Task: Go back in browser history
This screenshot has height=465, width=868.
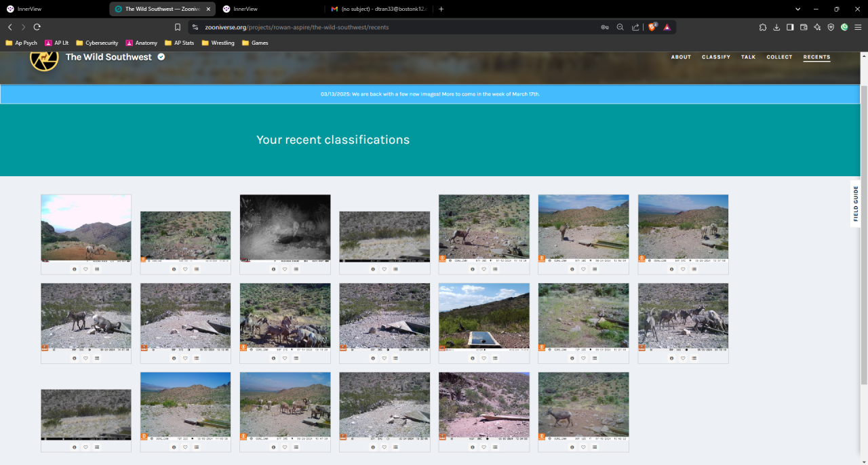Action: click(x=9, y=27)
